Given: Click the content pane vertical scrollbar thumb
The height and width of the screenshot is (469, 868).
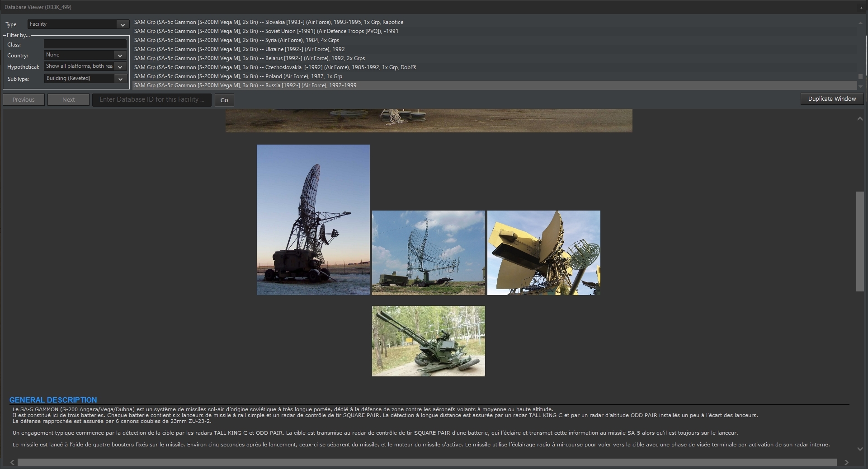Looking at the screenshot, I should 860,242.
